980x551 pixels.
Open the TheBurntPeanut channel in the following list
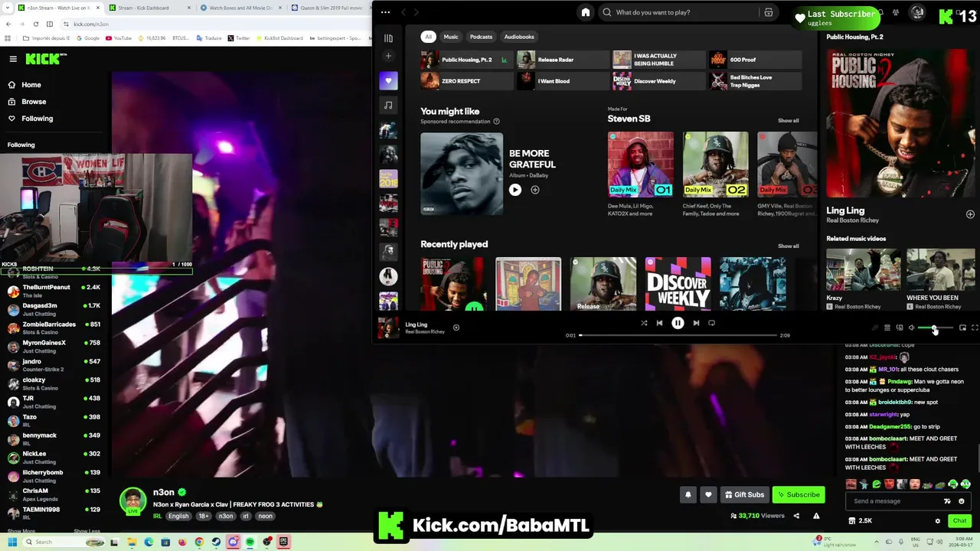pos(55,290)
